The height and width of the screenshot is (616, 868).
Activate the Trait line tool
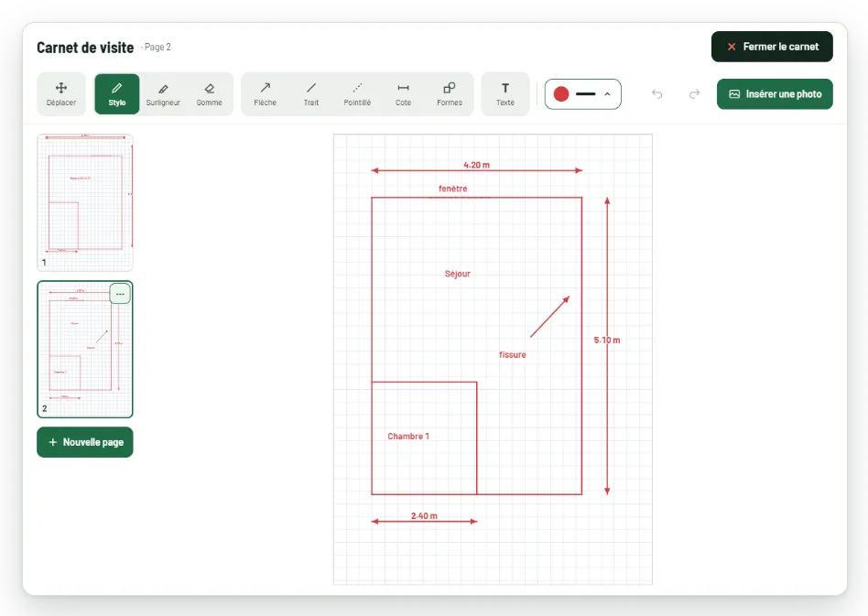311,94
